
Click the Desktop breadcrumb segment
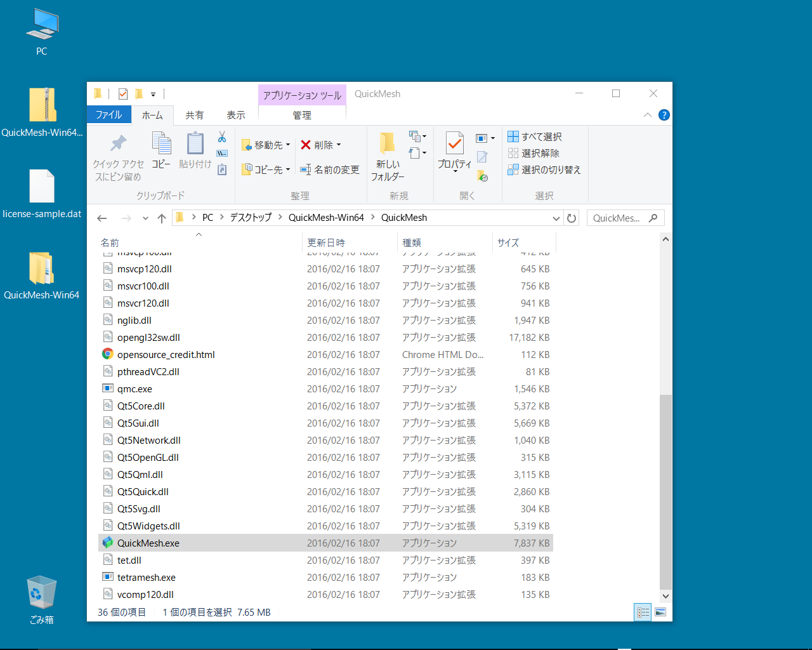(251, 217)
